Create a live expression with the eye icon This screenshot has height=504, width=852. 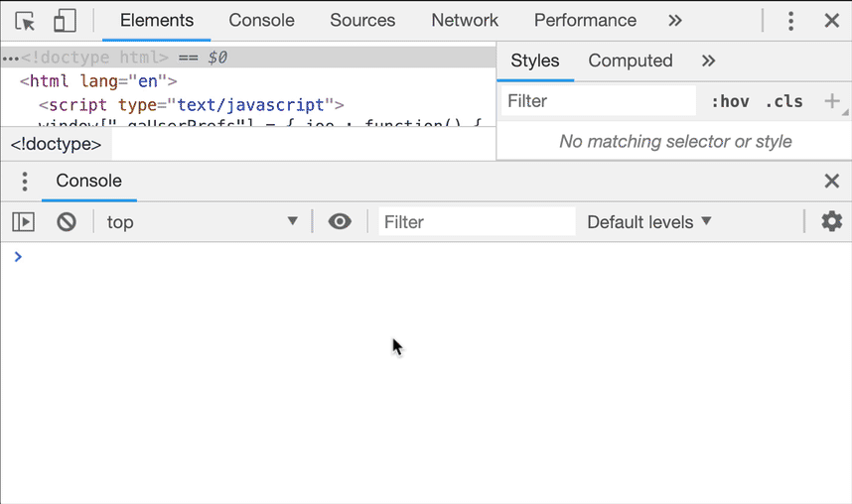pos(340,221)
